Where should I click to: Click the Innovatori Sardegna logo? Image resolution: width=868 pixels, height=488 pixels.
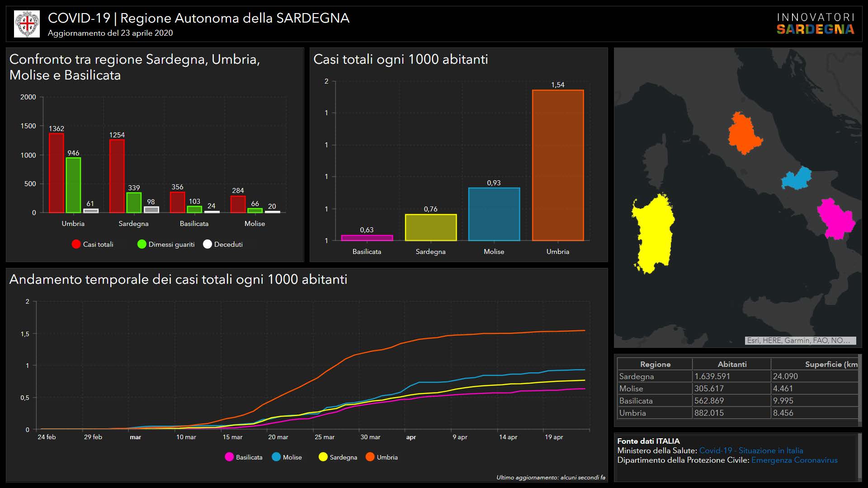[x=815, y=24]
